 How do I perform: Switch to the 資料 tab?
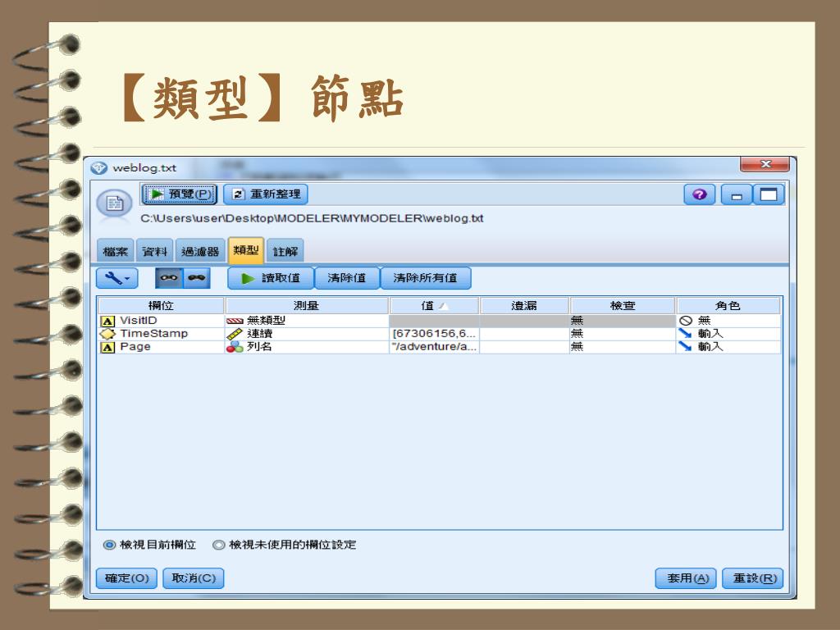coord(154,251)
